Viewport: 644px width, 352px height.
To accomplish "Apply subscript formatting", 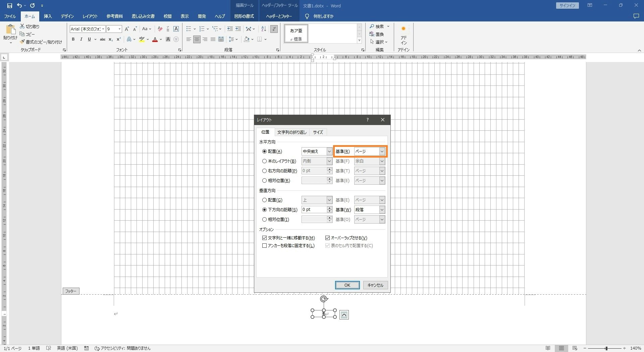I will click(111, 39).
